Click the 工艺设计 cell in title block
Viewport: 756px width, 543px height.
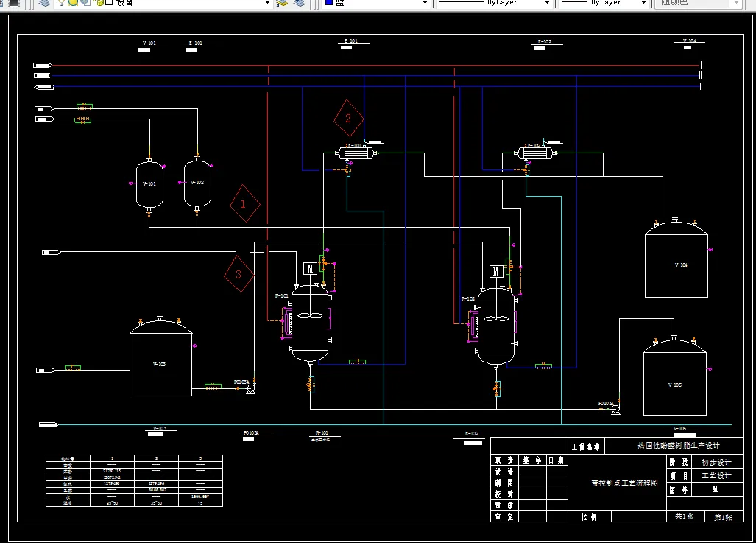[716, 476]
